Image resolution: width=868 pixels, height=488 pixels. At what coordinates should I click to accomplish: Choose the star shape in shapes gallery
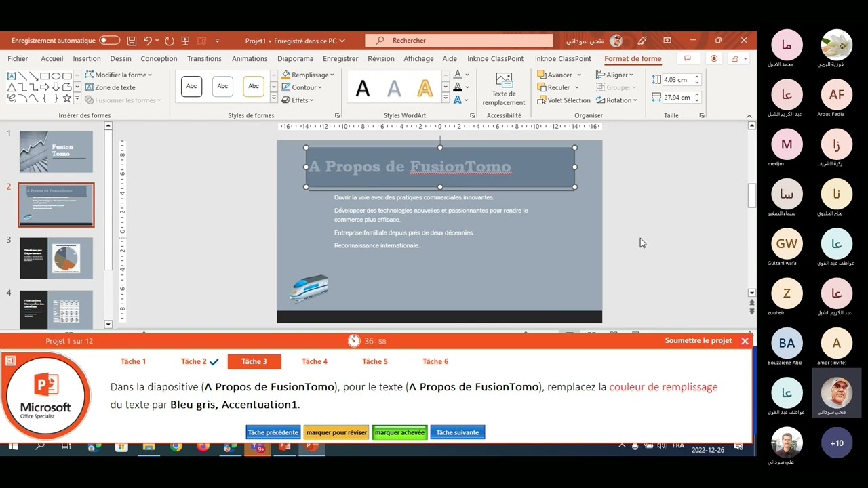tap(66, 98)
